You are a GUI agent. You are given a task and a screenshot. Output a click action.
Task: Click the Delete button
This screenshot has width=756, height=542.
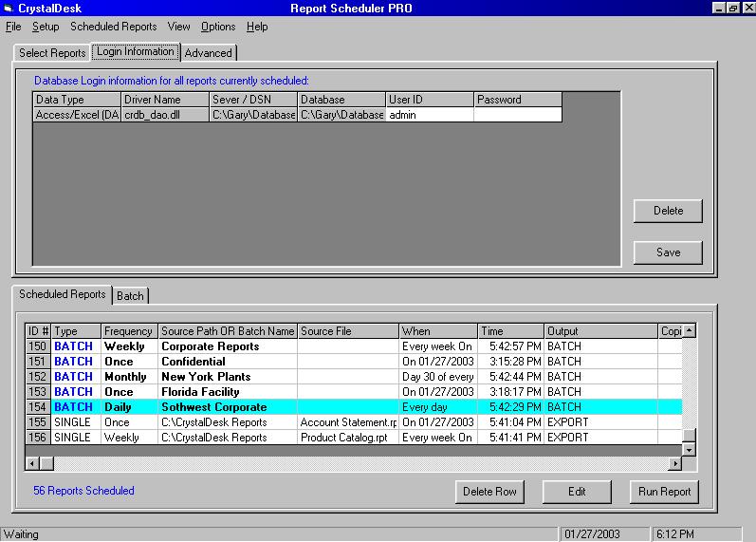pyautogui.click(x=668, y=211)
